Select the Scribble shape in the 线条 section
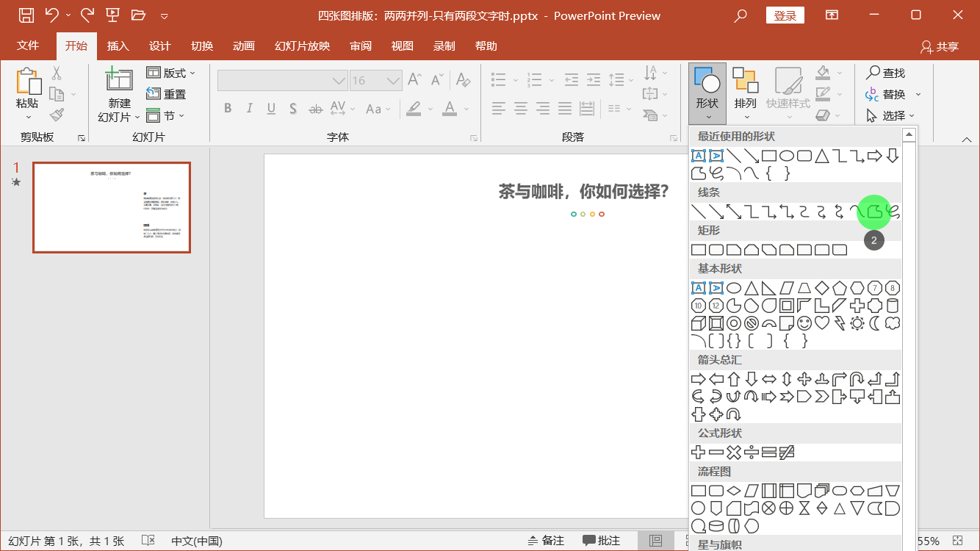Image resolution: width=980 pixels, height=551 pixels. [x=893, y=212]
